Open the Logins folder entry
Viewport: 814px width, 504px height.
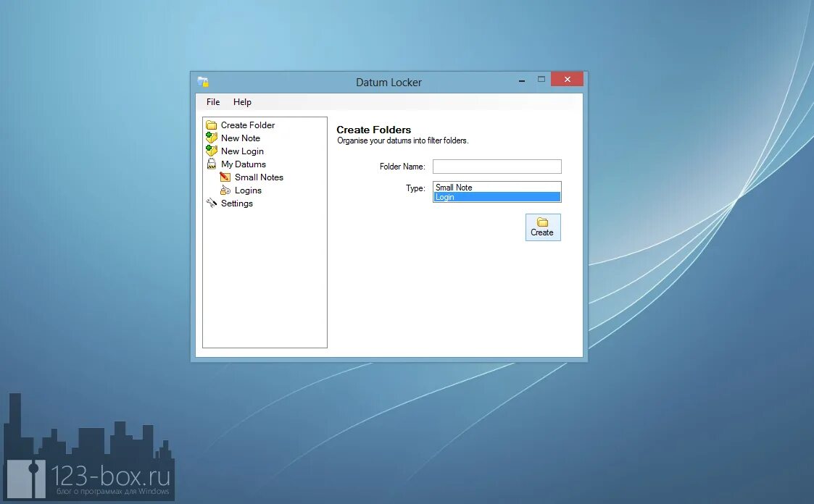[248, 190]
